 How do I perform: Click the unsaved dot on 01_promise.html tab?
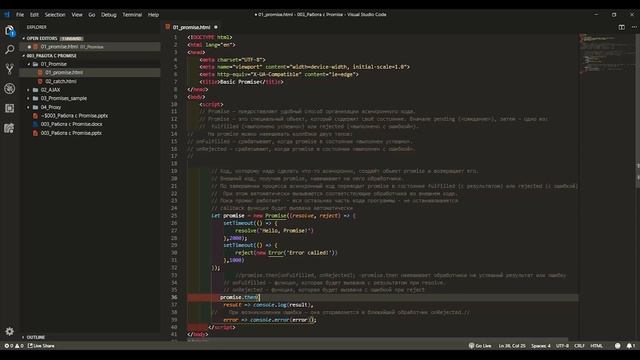[216, 27]
